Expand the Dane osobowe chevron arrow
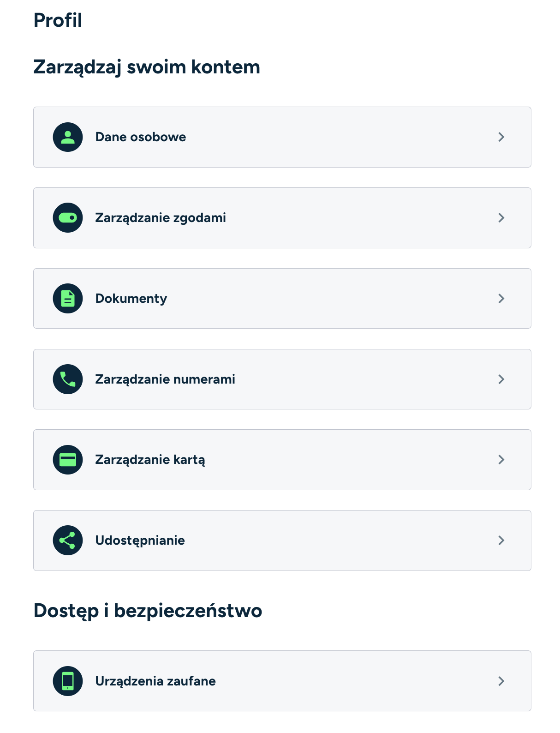 click(501, 137)
